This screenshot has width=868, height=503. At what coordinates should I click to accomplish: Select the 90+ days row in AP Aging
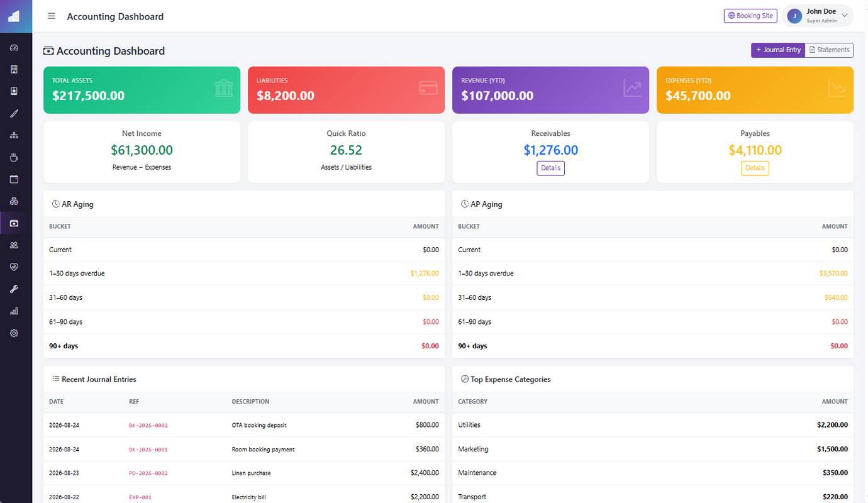653,346
